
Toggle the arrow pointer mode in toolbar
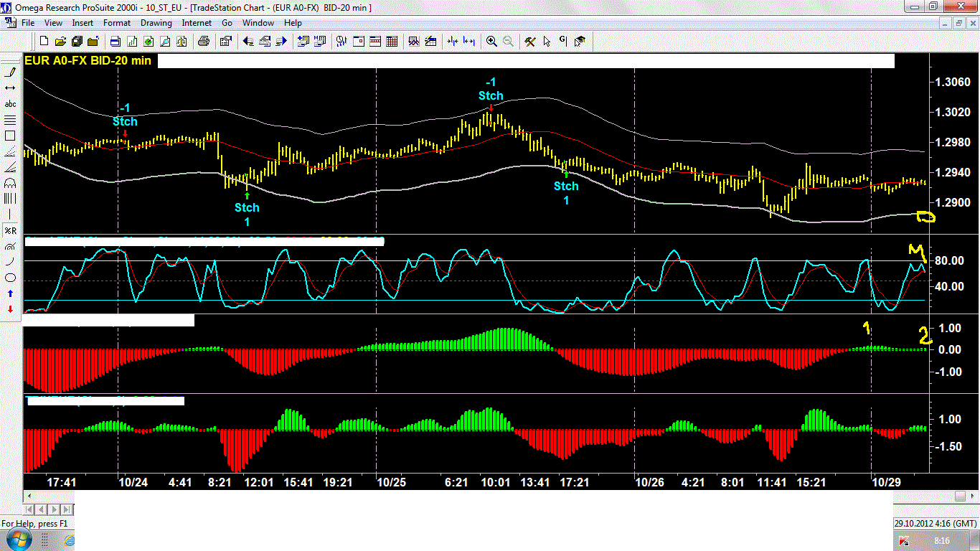[547, 42]
